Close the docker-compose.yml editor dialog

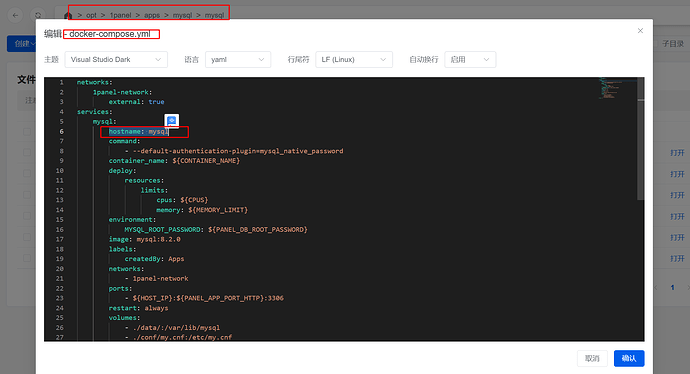tap(640, 30)
